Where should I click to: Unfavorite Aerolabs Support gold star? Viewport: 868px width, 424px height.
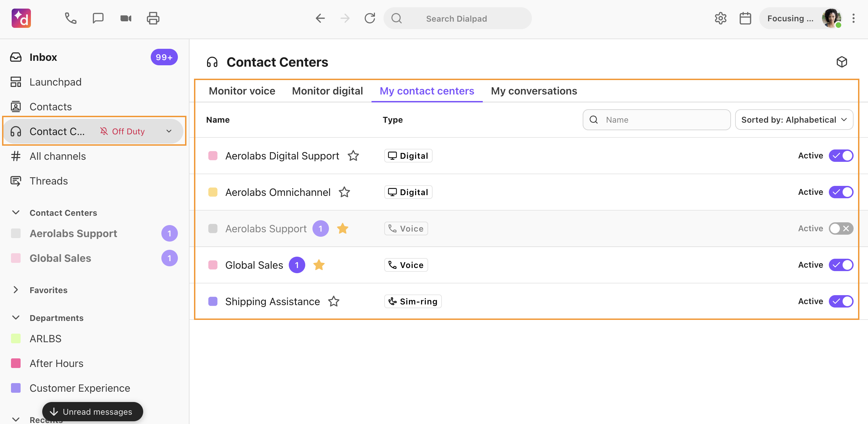[343, 228]
